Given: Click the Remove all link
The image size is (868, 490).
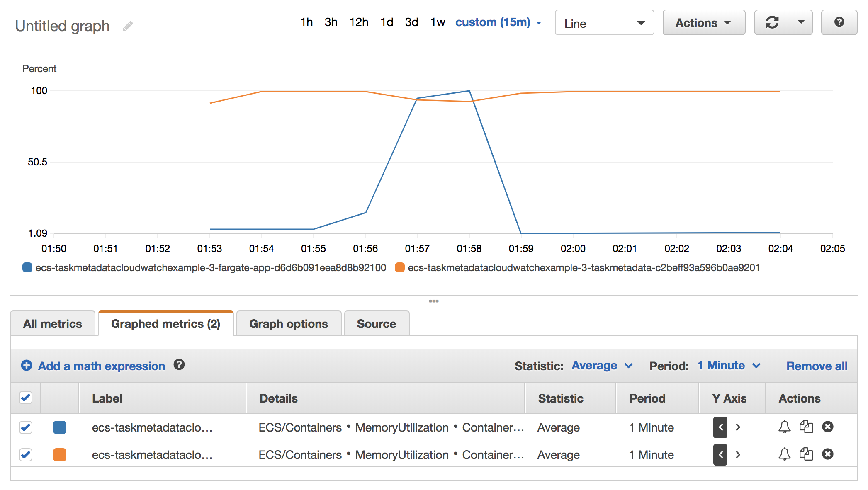Looking at the screenshot, I should 817,366.
